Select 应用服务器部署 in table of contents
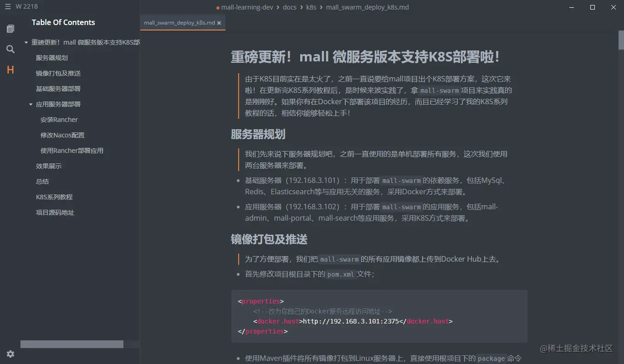The width and height of the screenshot is (624, 364). click(x=58, y=104)
